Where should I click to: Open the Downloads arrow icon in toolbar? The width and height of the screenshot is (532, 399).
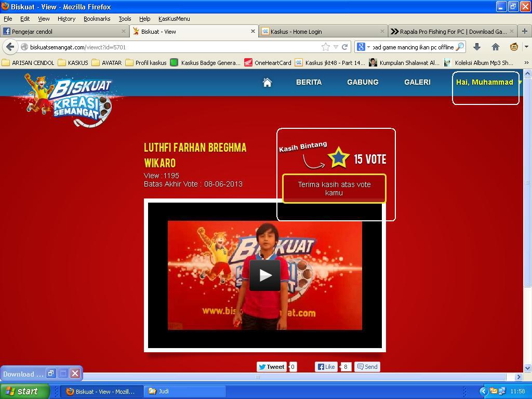point(477,47)
